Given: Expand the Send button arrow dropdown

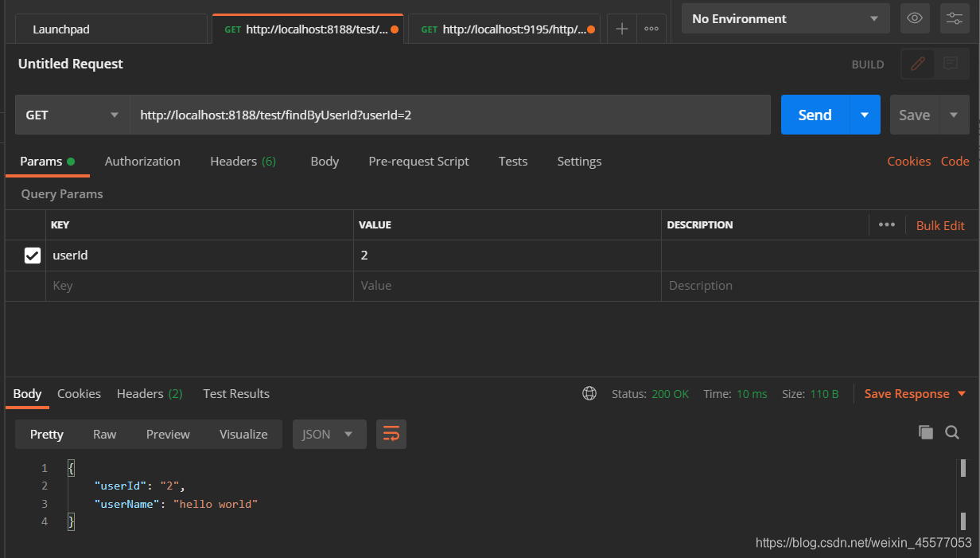Looking at the screenshot, I should coord(865,115).
